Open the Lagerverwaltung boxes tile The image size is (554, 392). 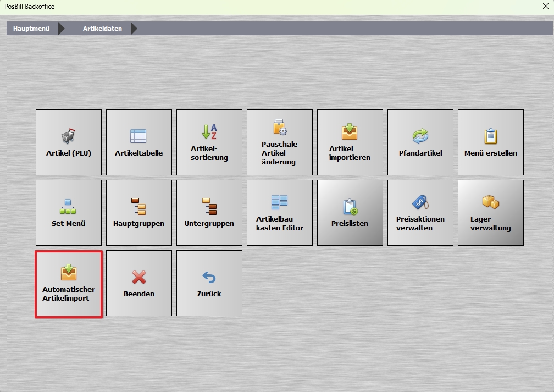490,212
